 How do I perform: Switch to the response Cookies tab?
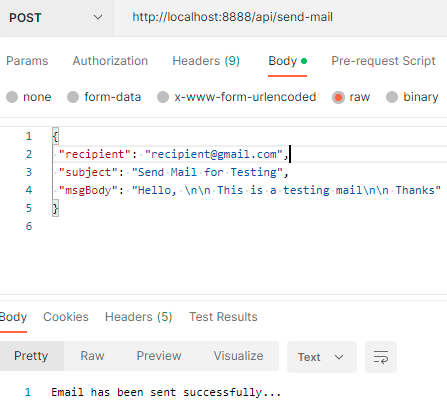(66, 317)
